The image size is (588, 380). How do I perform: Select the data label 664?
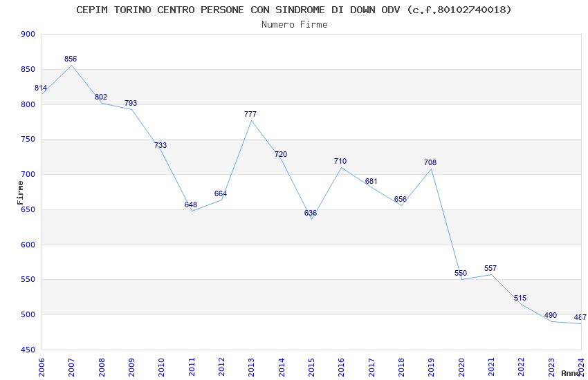tap(221, 193)
